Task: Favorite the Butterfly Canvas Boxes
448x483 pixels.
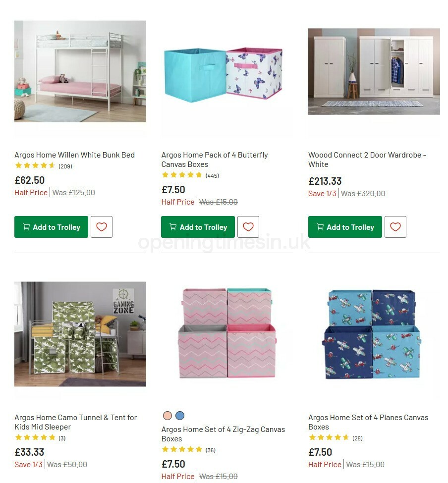Action: tap(248, 227)
